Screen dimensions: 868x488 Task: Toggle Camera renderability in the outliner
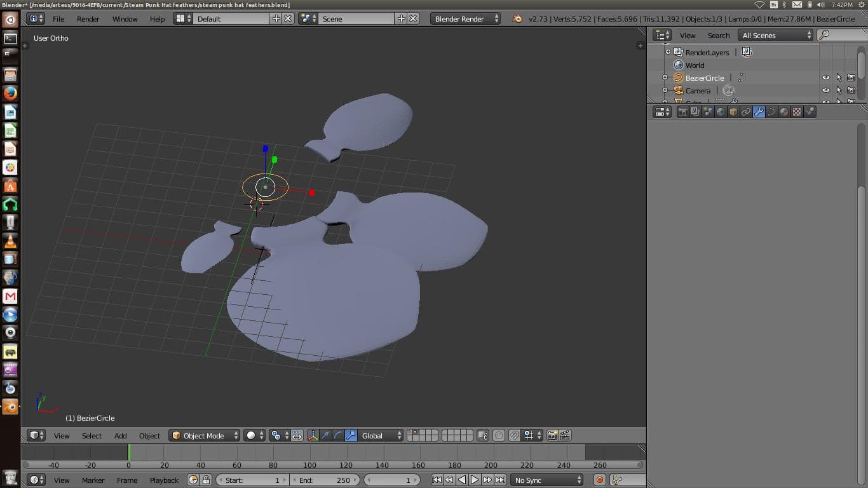click(851, 90)
